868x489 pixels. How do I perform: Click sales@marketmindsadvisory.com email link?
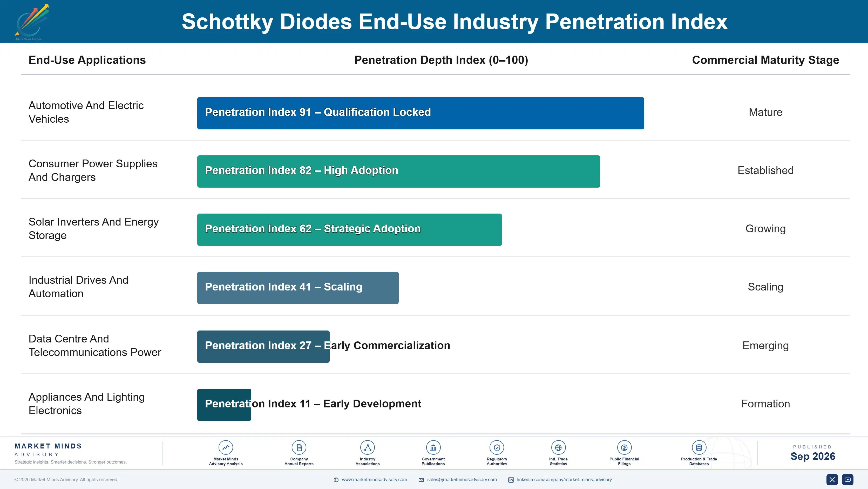[x=462, y=480]
